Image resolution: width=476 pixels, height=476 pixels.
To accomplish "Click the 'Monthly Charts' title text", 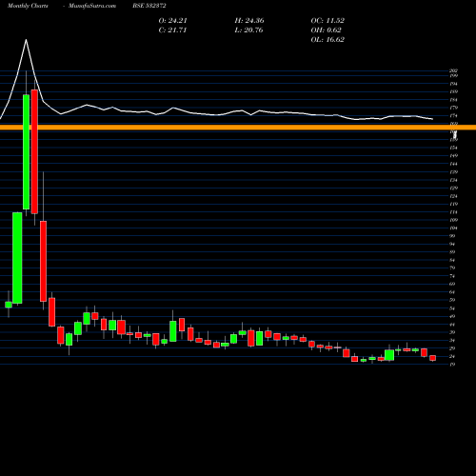I will coord(28,6).
